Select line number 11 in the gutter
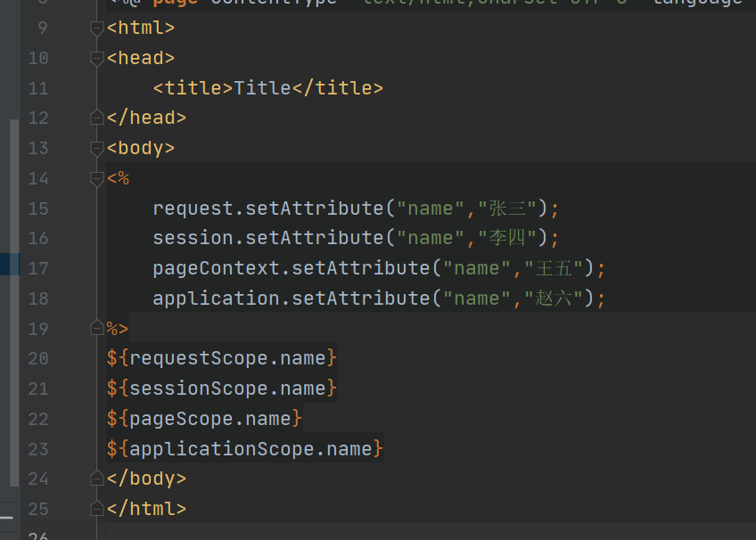 point(38,88)
